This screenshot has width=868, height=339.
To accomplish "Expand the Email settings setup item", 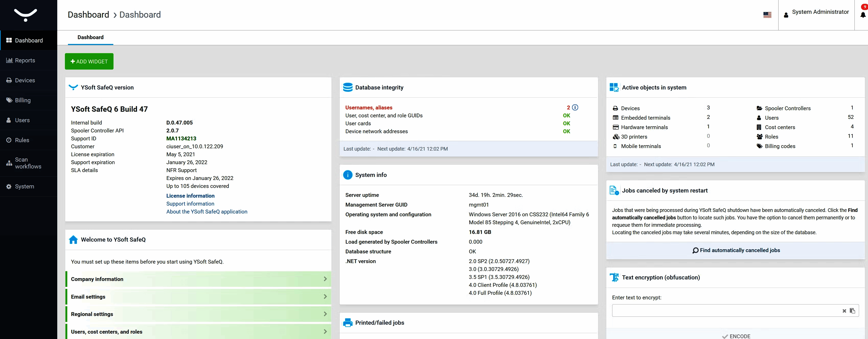I will [x=198, y=297].
